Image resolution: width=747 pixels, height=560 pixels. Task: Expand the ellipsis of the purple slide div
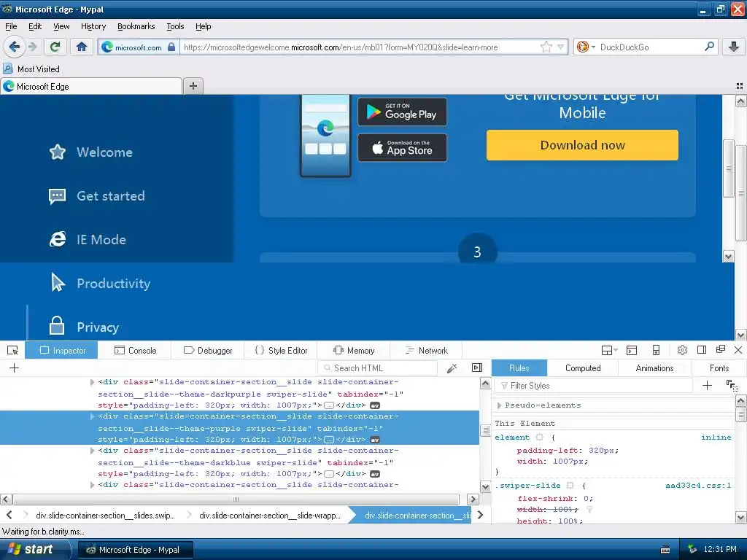tap(329, 440)
